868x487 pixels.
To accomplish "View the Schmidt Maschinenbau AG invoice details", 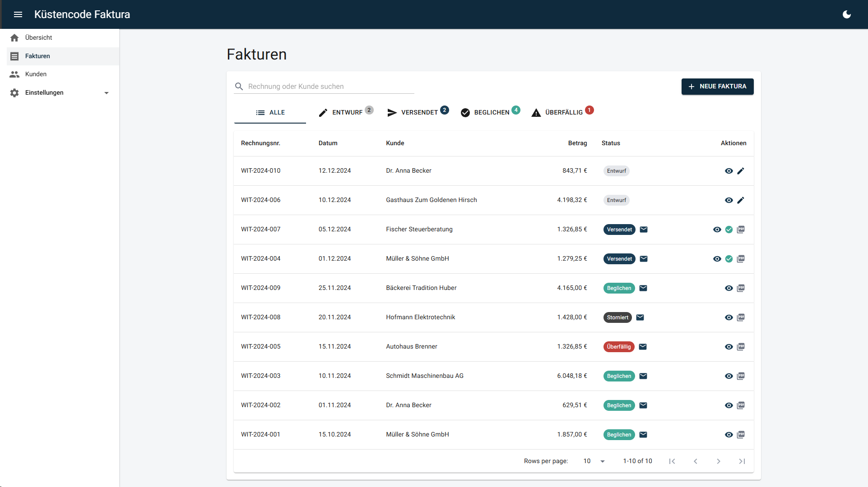I will (729, 376).
